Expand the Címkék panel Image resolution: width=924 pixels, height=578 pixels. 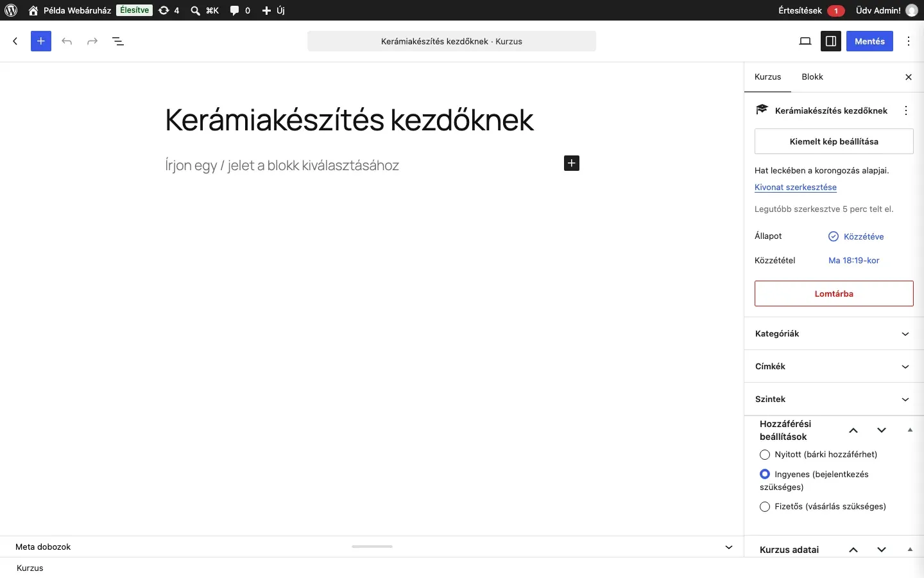click(x=834, y=367)
